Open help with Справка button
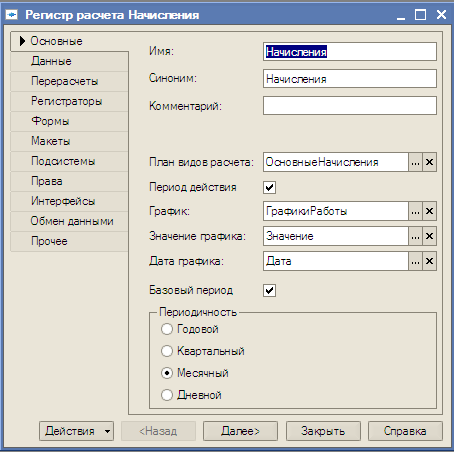Image resolution: width=454 pixels, height=452 pixels. point(405,431)
